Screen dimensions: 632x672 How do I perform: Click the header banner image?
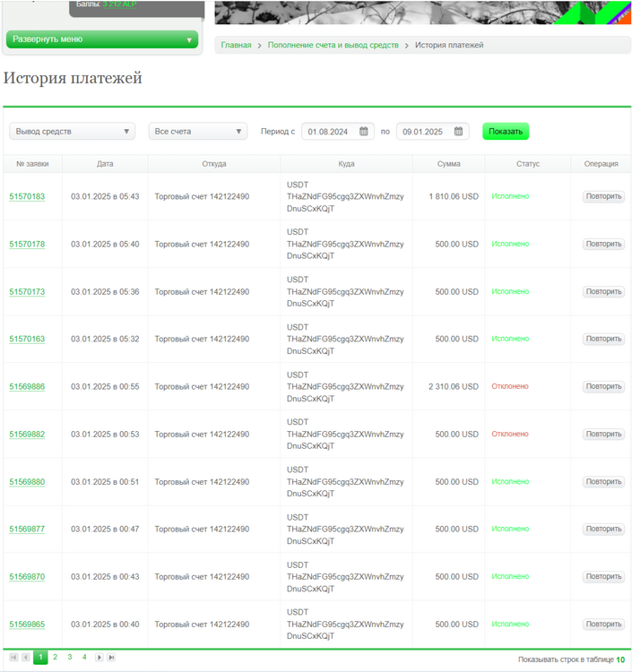[x=423, y=12]
